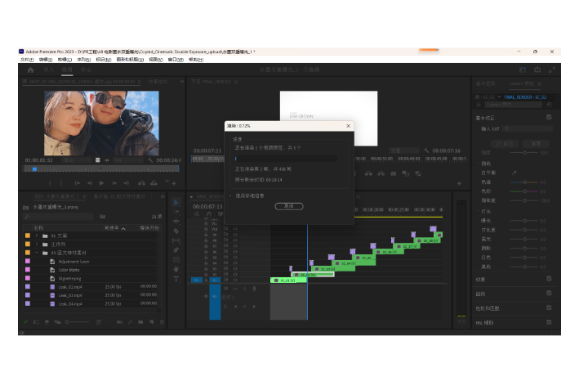Viewport: 588px width, 368px height.
Task: Select the Track Select Forward tool
Action: pyautogui.click(x=176, y=212)
